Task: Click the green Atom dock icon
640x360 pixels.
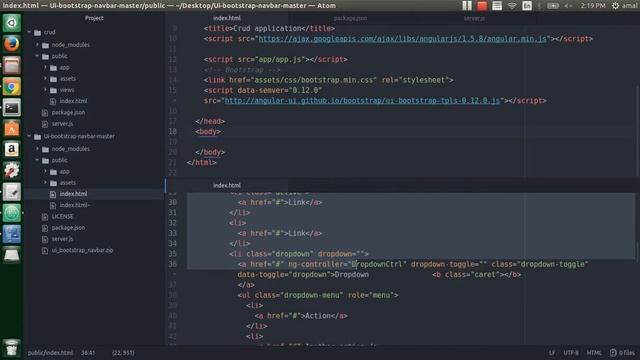Action: click(11, 213)
